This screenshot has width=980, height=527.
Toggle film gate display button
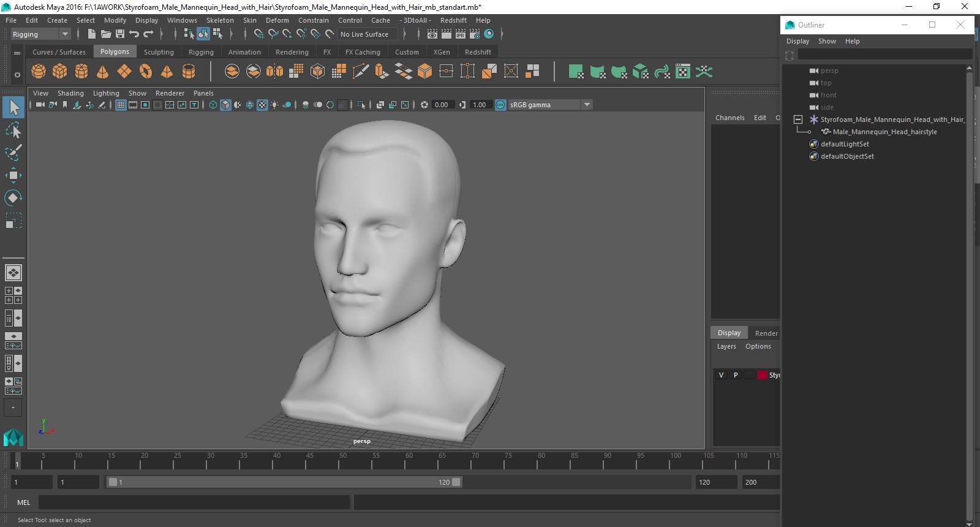pos(133,105)
